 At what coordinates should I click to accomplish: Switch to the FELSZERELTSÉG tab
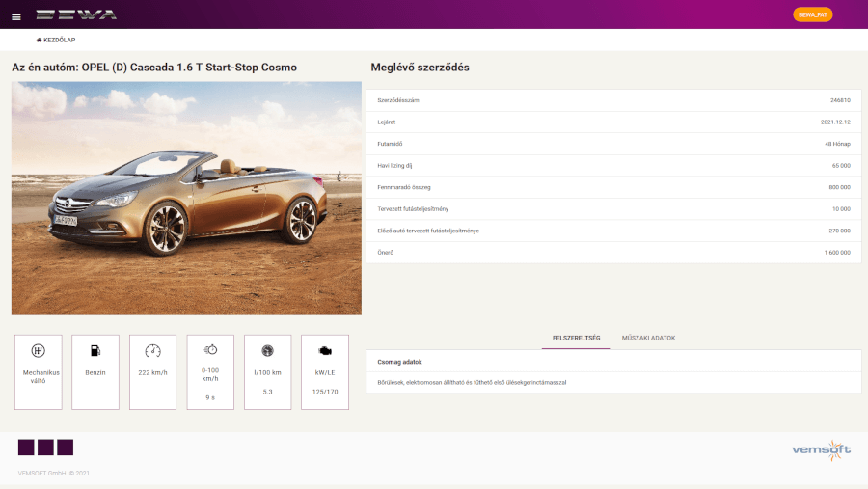(x=577, y=338)
